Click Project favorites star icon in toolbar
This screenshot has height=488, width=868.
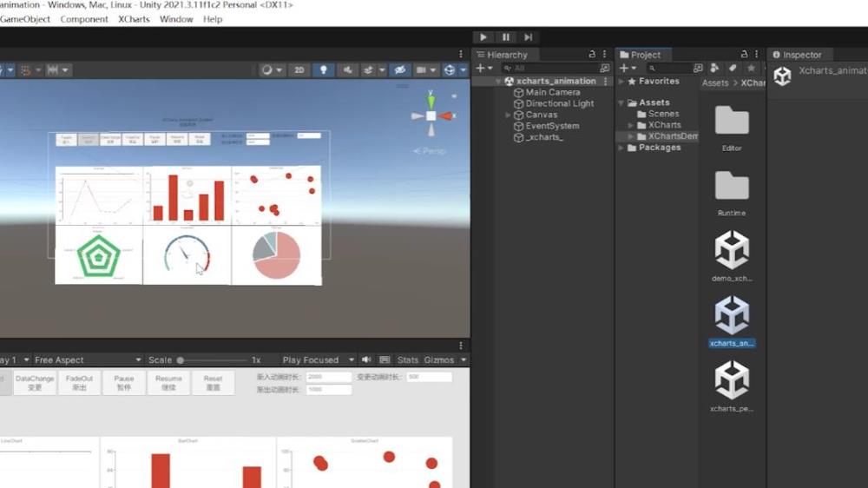751,68
